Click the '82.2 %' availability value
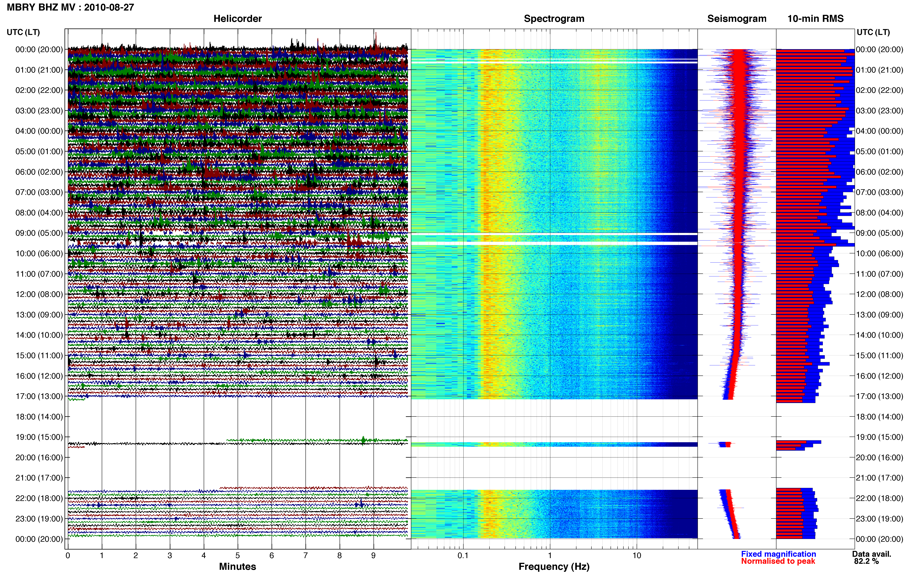Screen dimensions: 924x578 point(866,562)
